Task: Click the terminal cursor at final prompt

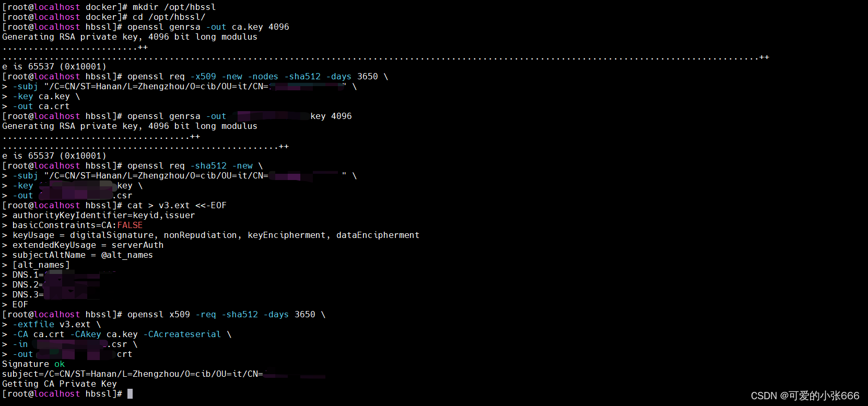Action: pos(130,394)
